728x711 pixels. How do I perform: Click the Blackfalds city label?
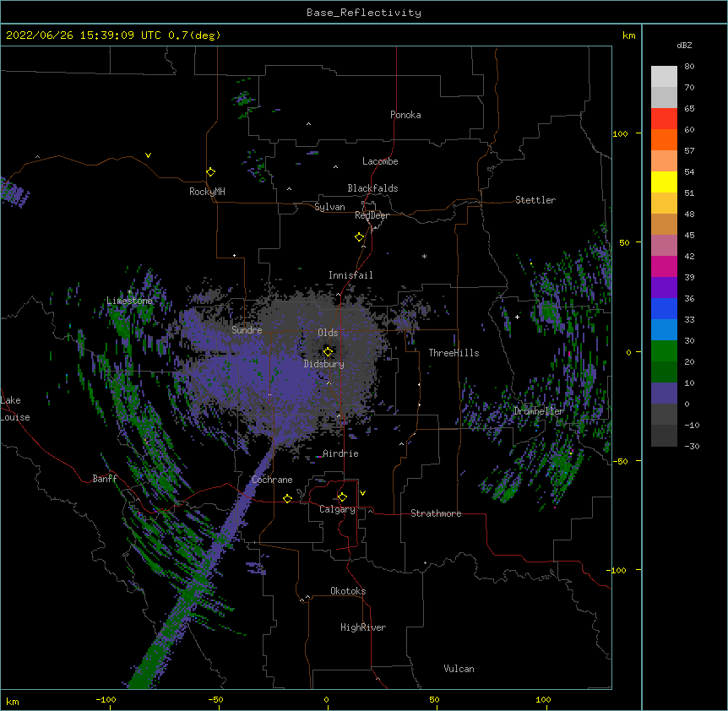point(372,188)
